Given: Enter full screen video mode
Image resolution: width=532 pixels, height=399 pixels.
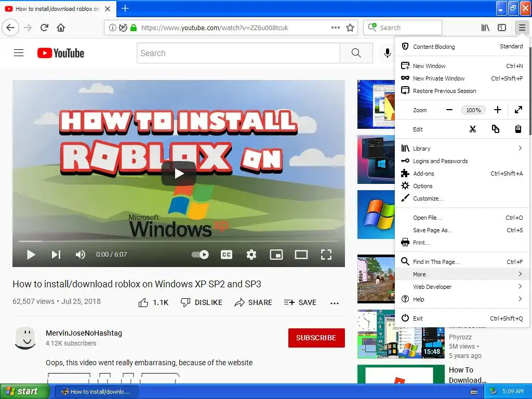Looking at the screenshot, I should (326, 255).
